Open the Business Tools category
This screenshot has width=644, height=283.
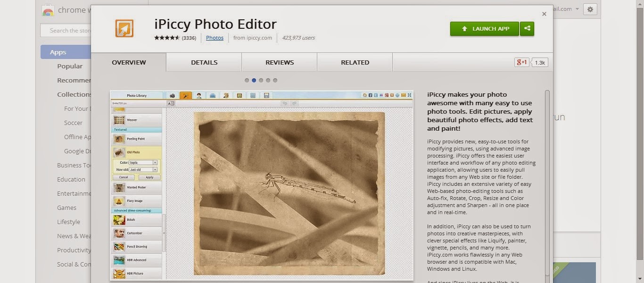pos(74,165)
